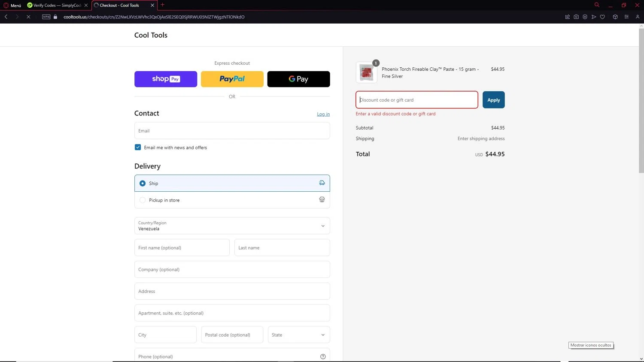
Task: Open the Country/Region dropdown
Action: point(232,226)
